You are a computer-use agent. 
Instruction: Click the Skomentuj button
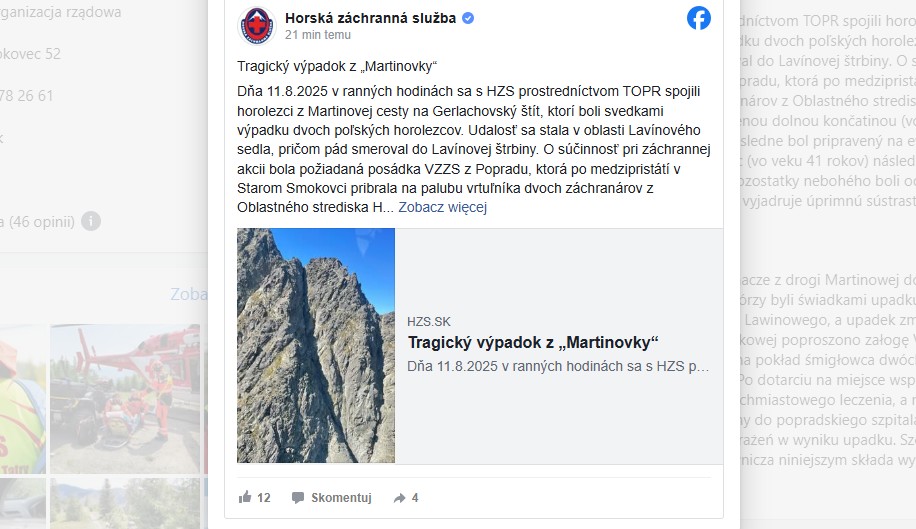pos(341,498)
